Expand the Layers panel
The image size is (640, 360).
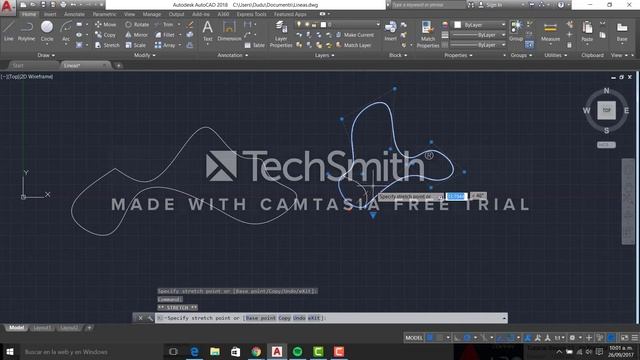point(324,55)
